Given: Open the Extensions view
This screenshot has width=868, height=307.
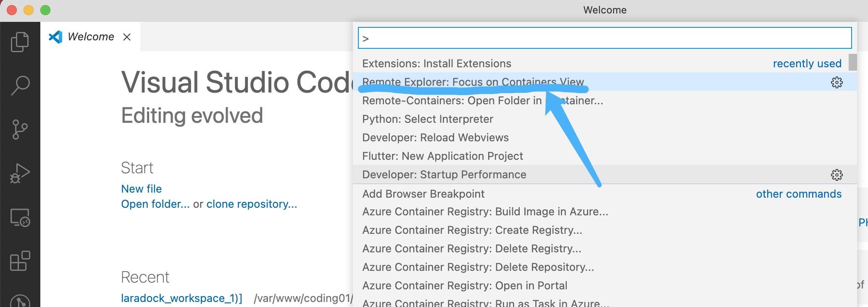Looking at the screenshot, I should [20, 261].
